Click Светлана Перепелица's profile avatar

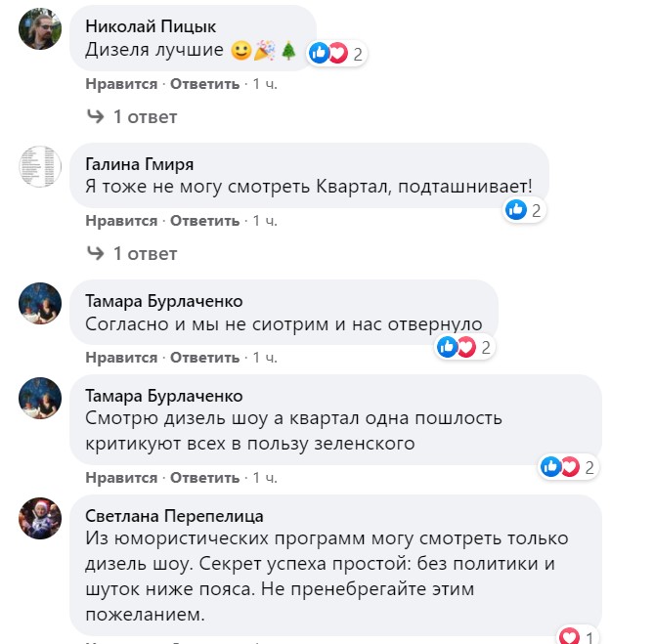coord(41,518)
